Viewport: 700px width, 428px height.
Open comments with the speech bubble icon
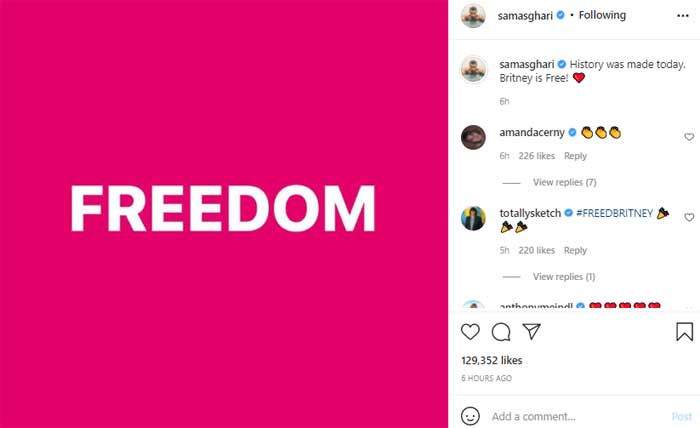501,332
